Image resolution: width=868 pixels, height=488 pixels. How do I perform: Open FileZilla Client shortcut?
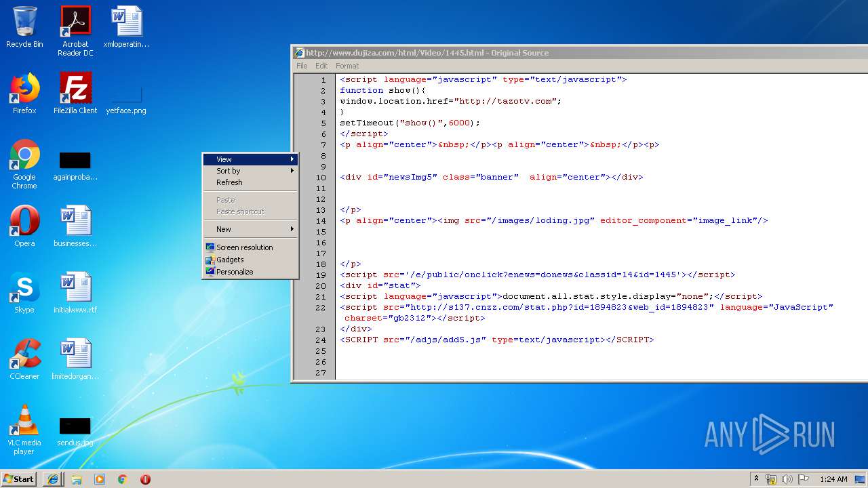click(x=75, y=94)
